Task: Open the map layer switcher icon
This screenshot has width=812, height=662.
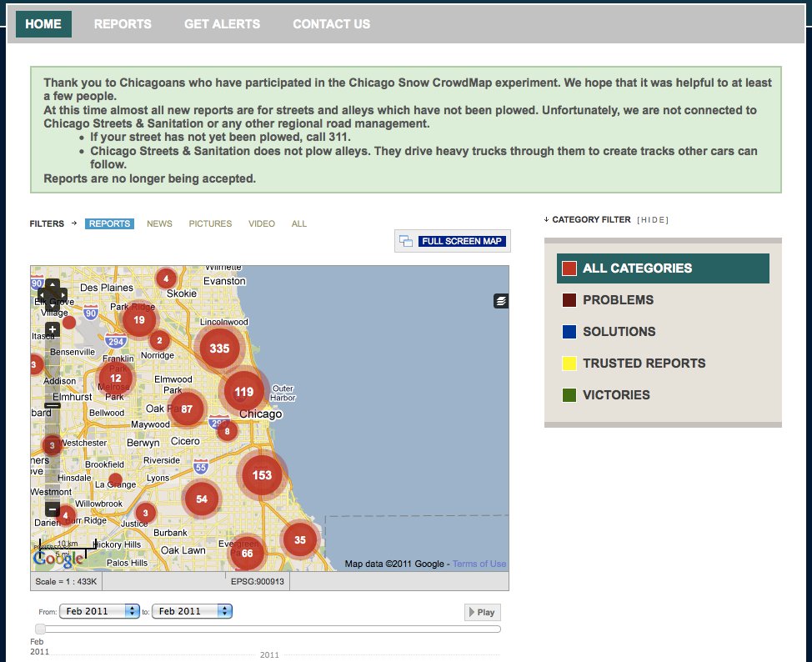Action: click(501, 301)
